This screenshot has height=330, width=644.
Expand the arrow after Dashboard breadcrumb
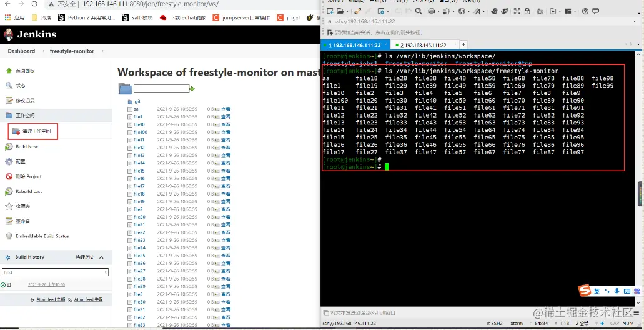42,51
